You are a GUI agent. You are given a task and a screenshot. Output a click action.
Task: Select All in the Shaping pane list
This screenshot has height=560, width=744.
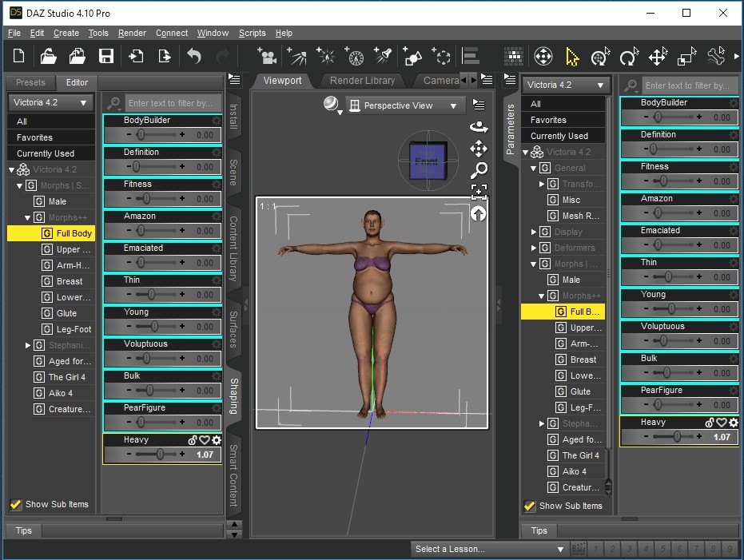click(x=51, y=121)
